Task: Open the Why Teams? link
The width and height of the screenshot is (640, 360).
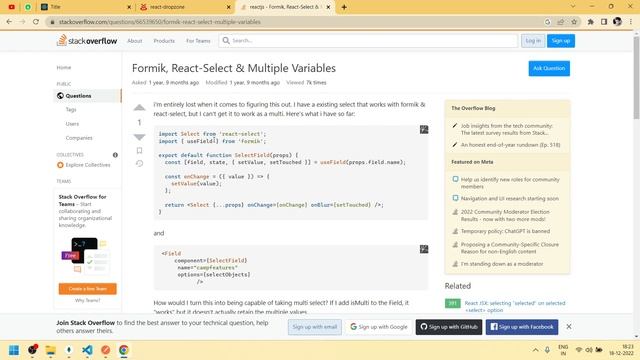Action: coord(87,300)
